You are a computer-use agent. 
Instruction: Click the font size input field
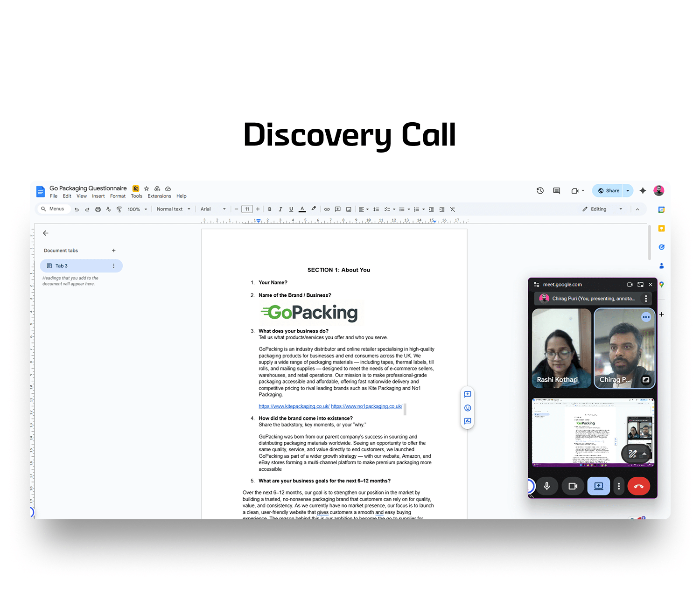point(247,209)
